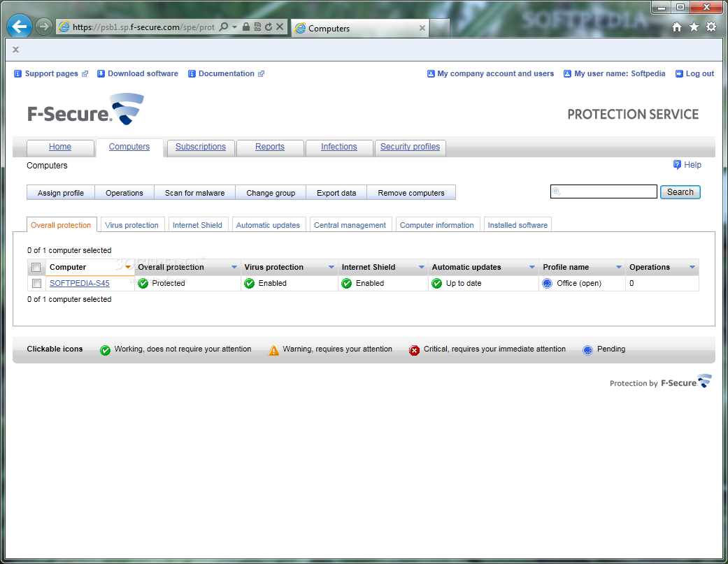This screenshot has height=564, width=728.
Task: Click the empty new tab button
Action: [440, 28]
